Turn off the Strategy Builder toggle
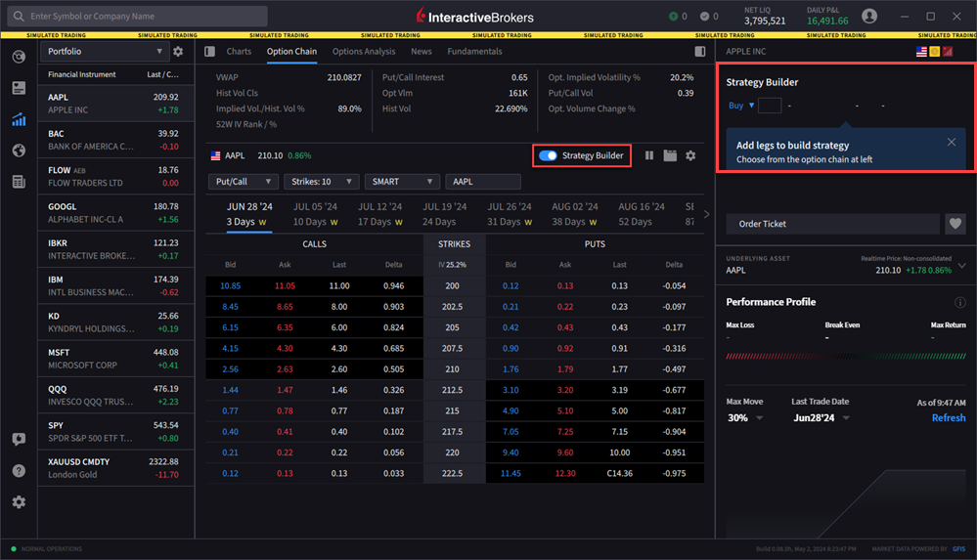 pos(549,155)
